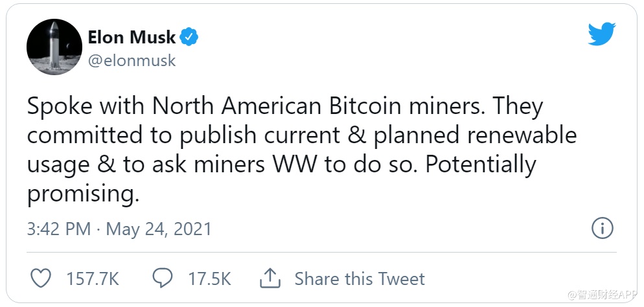The width and height of the screenshot is (644, 307).
Task: Open the Elon Musk display name
Action: [132, 38]
